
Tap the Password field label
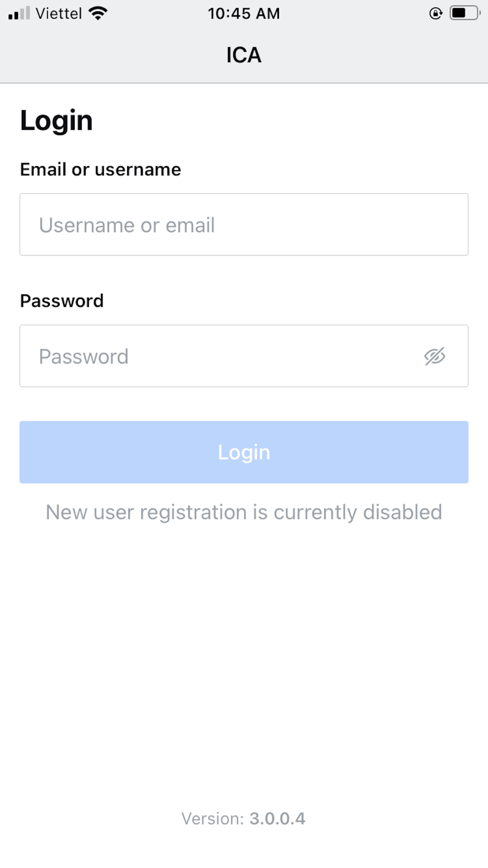coord(62,301)
